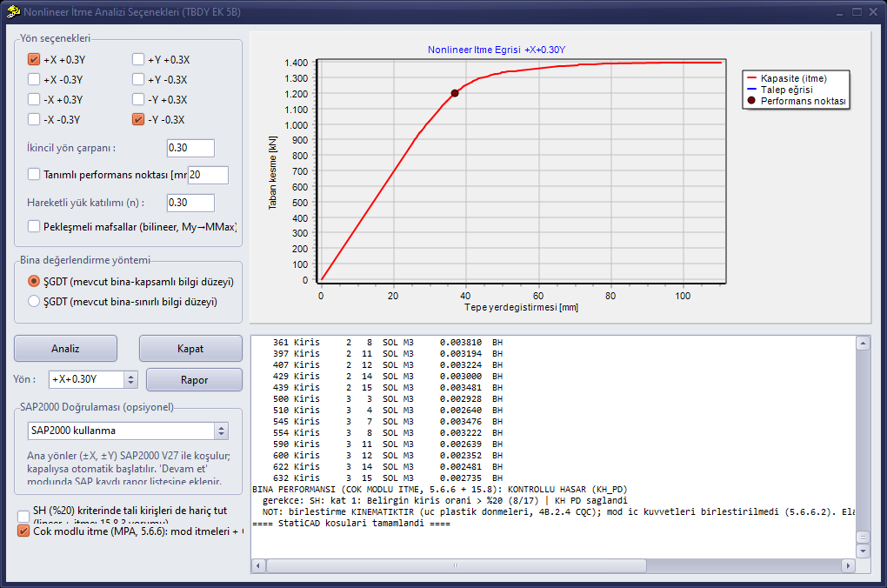This screenshot has width=887, height=588.
Task: Click the Performans noktası legend entry
Action: pos(797,101)
